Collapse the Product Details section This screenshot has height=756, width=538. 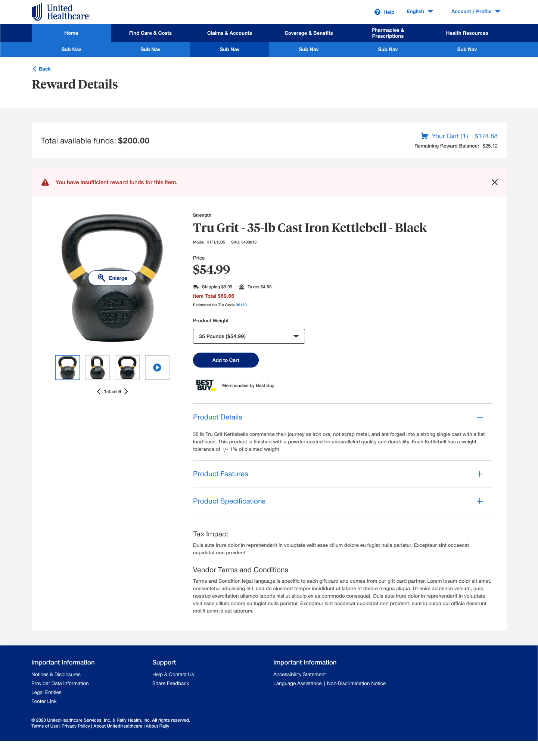(x=480, y=417)
